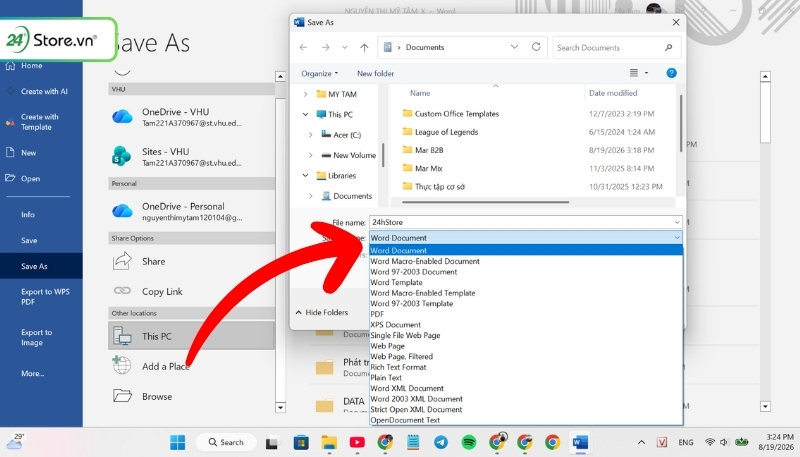The width and height of the screenshot is (800, 457).
Task: Open Recent locations dropdown chevron beside Forward arrow
Action: click(345, 47)
